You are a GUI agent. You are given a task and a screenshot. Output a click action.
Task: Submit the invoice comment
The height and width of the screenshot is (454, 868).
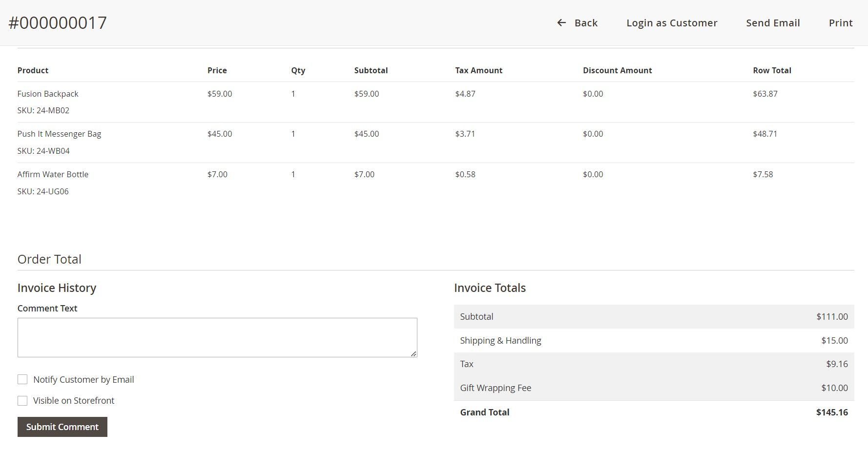tap(62, 427)
